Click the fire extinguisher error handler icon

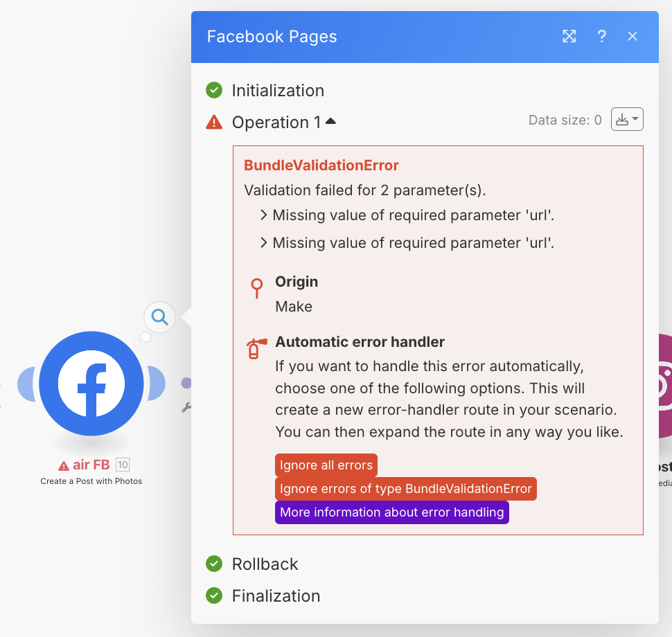point(256,348)
